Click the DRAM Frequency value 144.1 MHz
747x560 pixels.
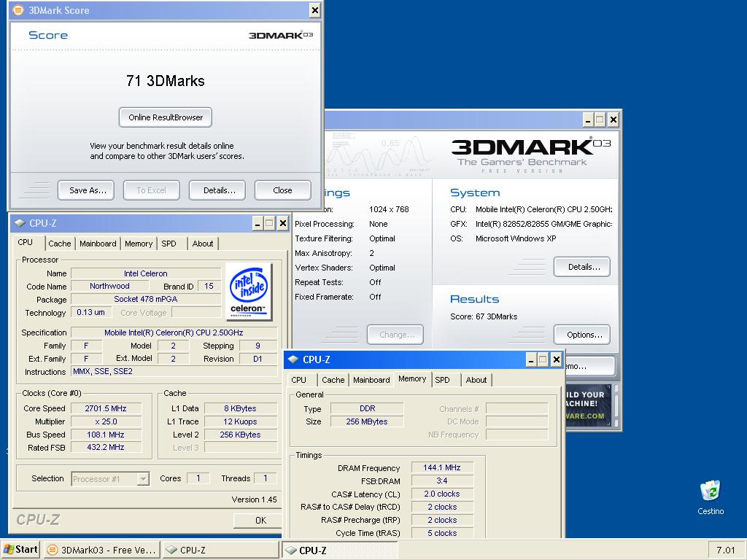pyautogui.click(x=442, y=467)
